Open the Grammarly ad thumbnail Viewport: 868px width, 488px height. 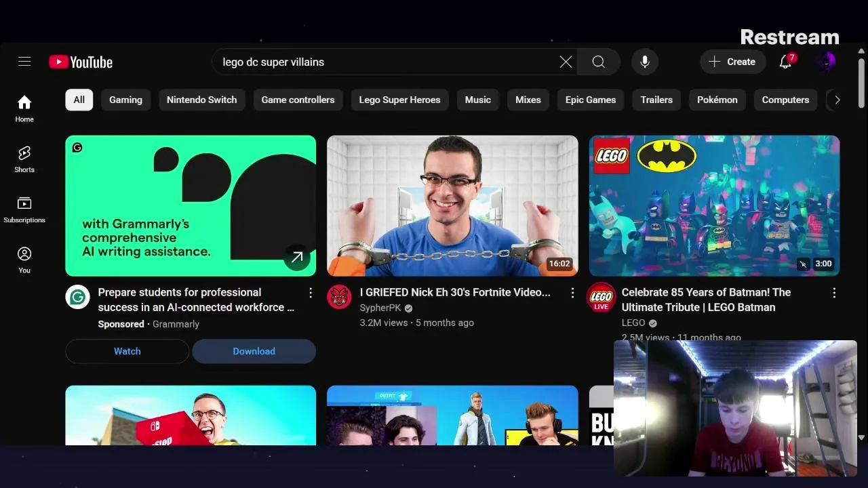[x=191, y=205]
